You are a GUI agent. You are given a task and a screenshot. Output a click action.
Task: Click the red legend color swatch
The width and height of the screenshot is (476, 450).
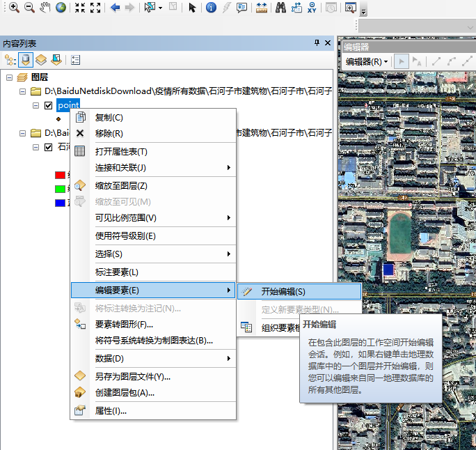tap(60, 175)
